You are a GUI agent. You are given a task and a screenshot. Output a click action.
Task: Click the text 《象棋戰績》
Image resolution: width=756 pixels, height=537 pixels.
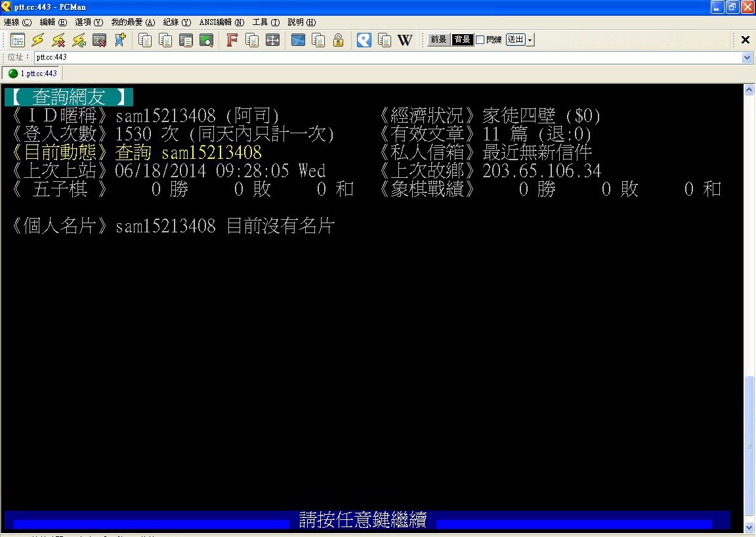(x=427, y=189)
